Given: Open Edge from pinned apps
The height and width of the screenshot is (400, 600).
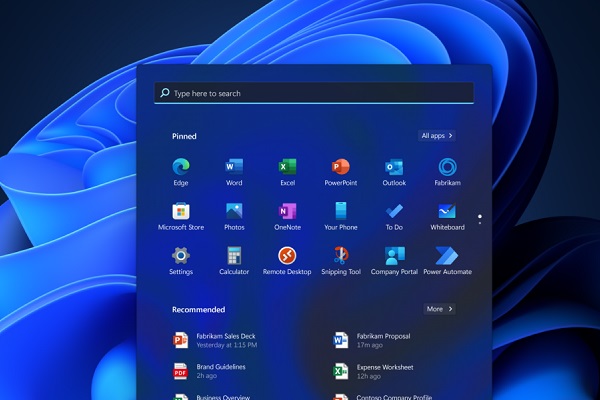Looking at the screenshot, I should pos(181,172).
